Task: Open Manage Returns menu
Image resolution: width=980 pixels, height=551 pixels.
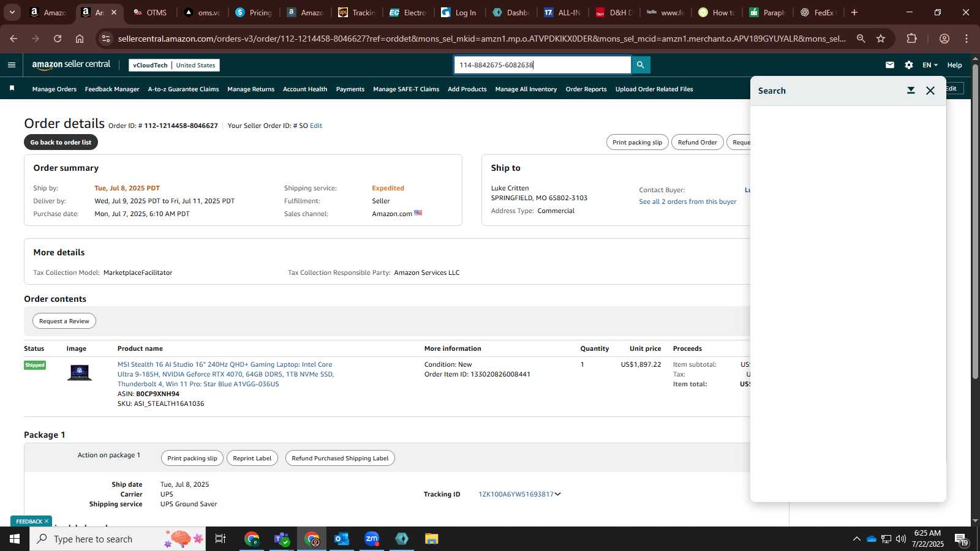Action: pyautogui.click(x=251, y=89)
